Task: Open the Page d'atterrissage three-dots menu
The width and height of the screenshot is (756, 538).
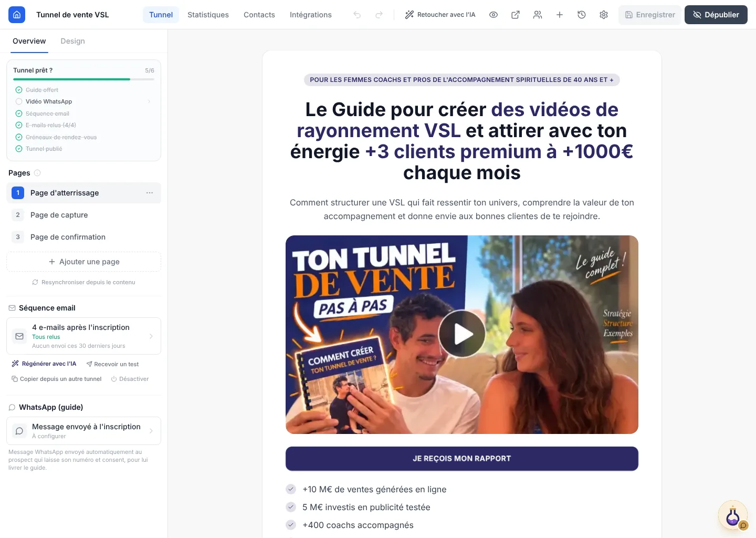Action: coord(150,193)
